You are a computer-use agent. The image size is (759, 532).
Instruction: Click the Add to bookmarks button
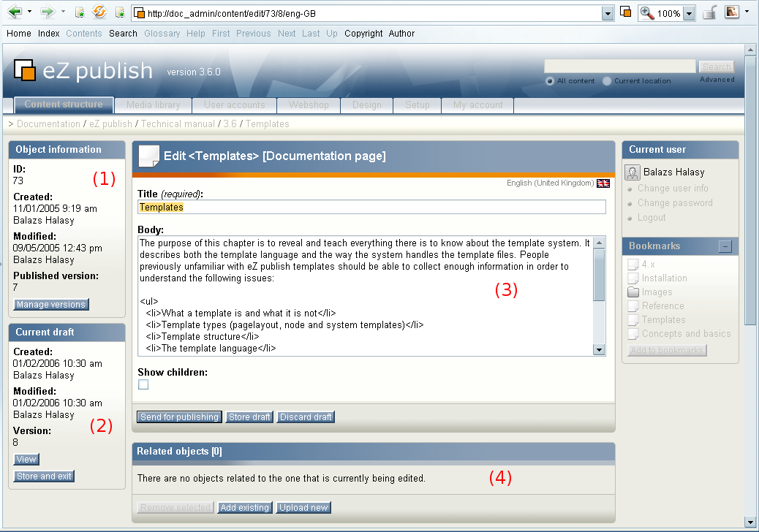coord(667,351)
